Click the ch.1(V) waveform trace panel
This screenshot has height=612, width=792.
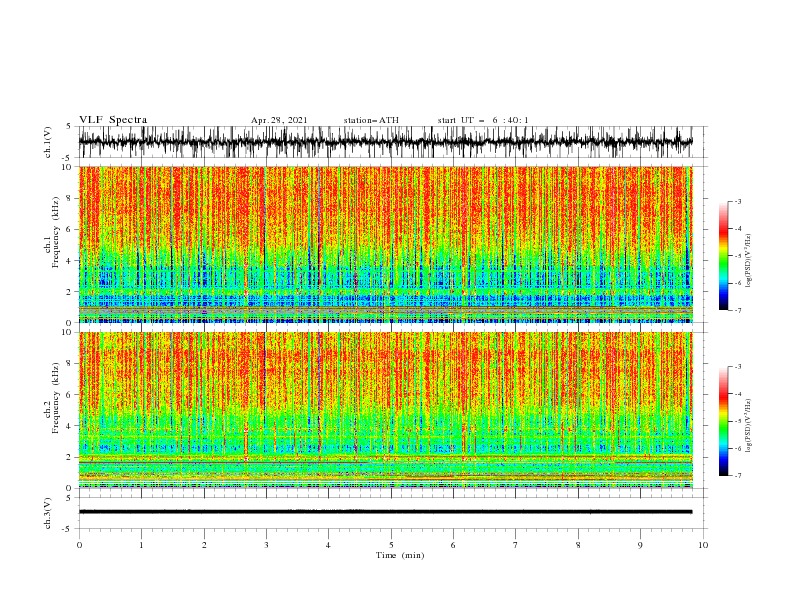[393, 142]
